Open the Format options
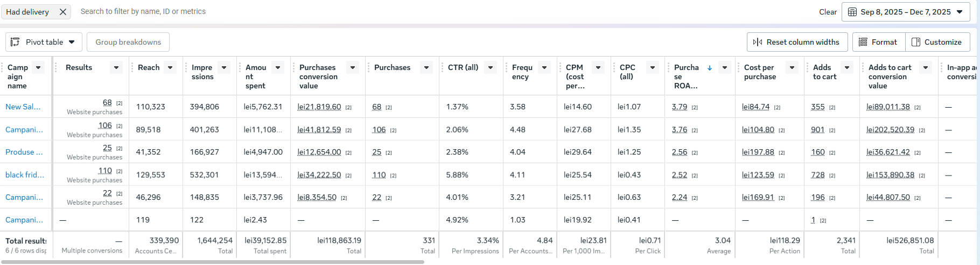The width and height of the screenshot is (980, 265). click(878, 42)
